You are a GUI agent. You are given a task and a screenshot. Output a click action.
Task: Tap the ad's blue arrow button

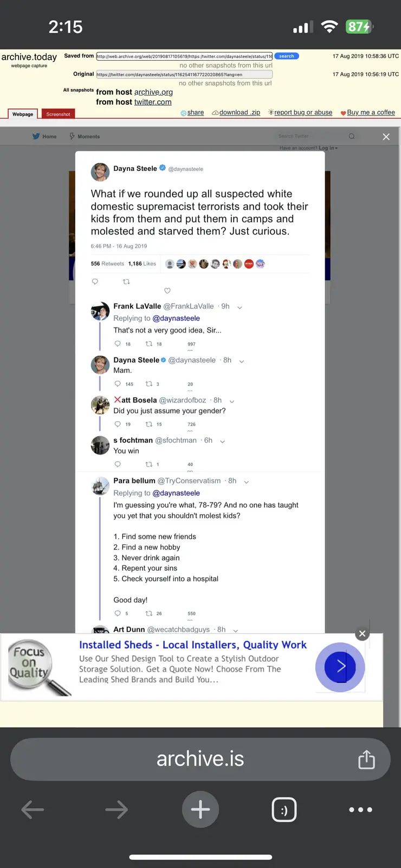point(340,667)
